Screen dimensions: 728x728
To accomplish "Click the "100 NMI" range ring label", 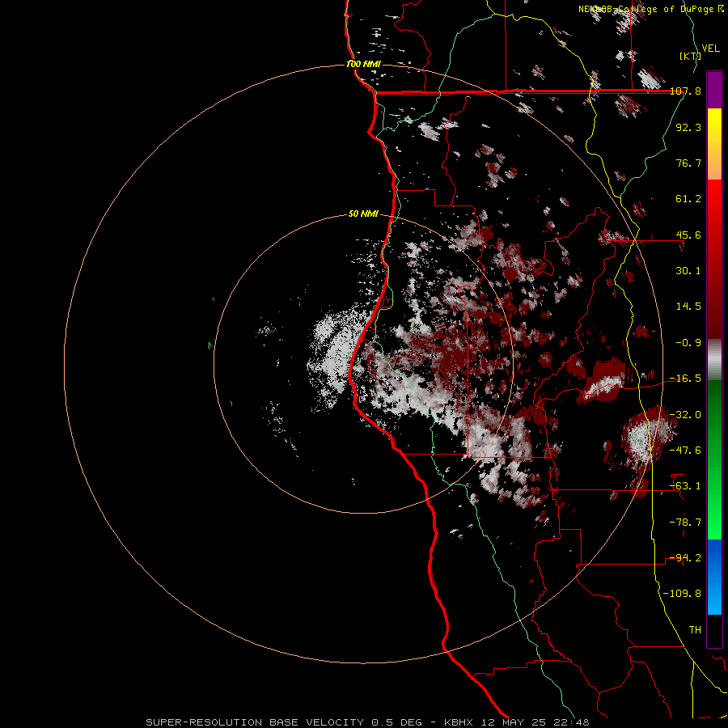I will point(363,64).
